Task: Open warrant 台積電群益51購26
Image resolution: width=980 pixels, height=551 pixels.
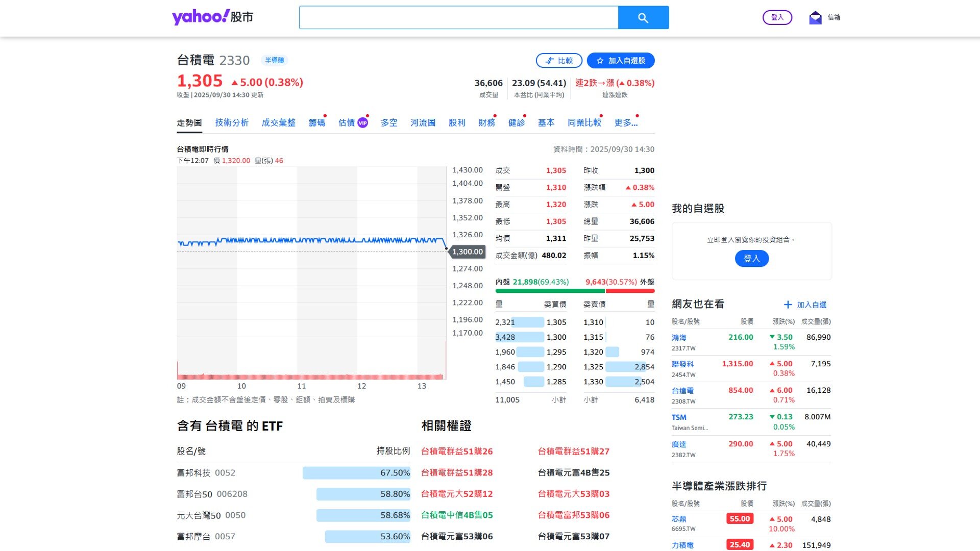Action: click(457, 452)
